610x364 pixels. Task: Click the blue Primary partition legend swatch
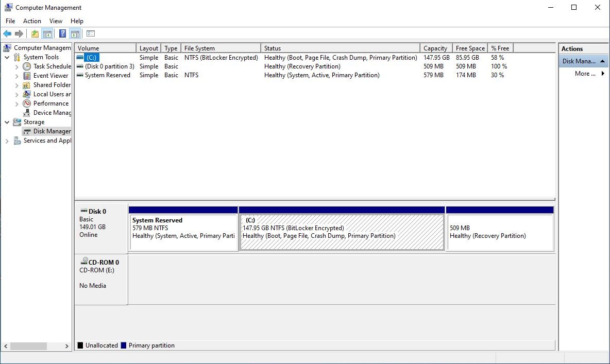(124, 345)
